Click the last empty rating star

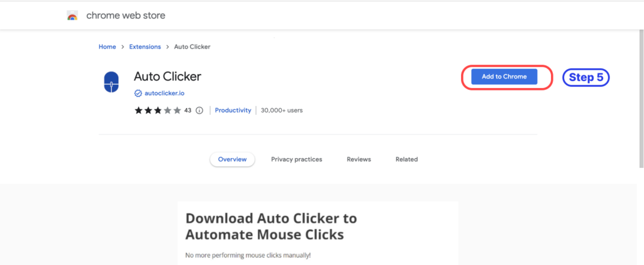(177, 111)
